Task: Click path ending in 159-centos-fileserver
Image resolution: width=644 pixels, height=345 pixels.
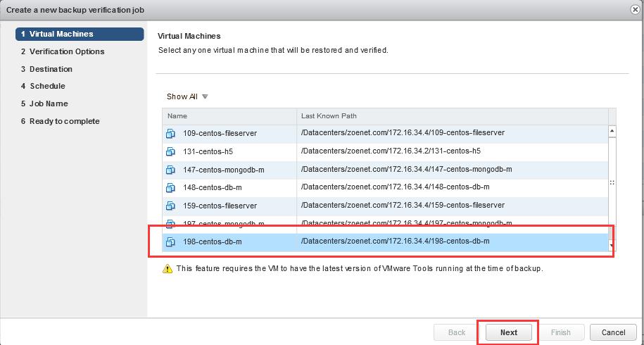Action: tap(403, 205)
